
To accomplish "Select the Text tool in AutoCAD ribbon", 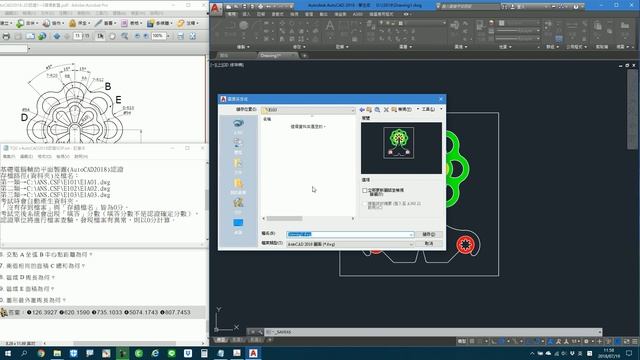I will (330, 26).
